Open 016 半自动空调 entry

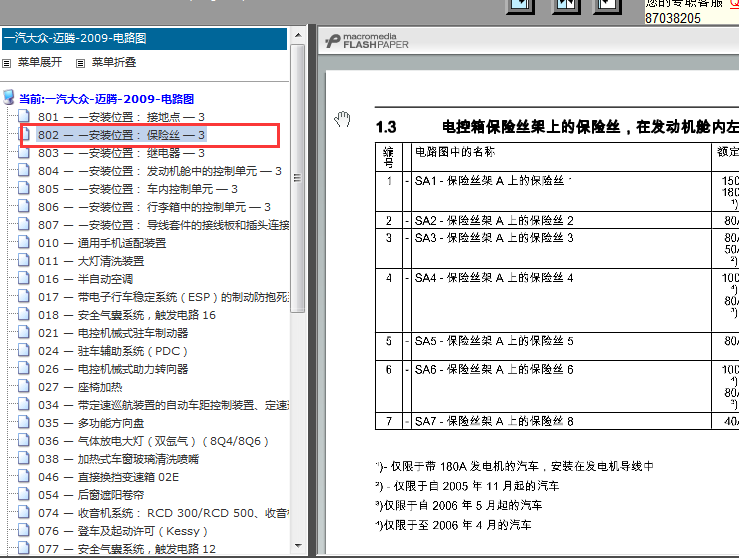86,279
